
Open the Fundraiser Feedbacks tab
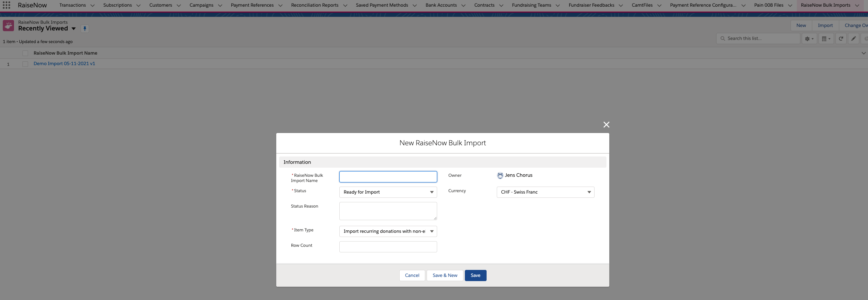point(591,5)
